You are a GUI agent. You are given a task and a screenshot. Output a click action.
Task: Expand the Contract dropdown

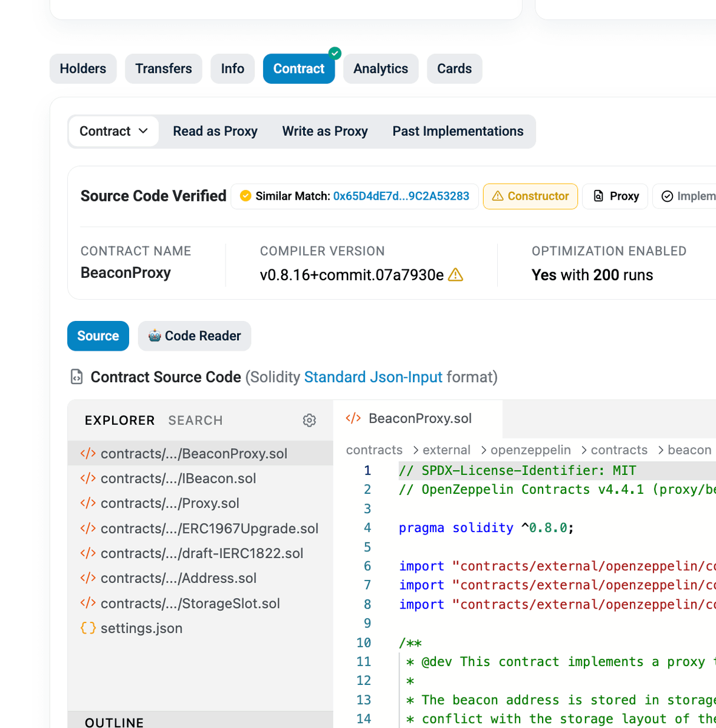coord(114,132)
